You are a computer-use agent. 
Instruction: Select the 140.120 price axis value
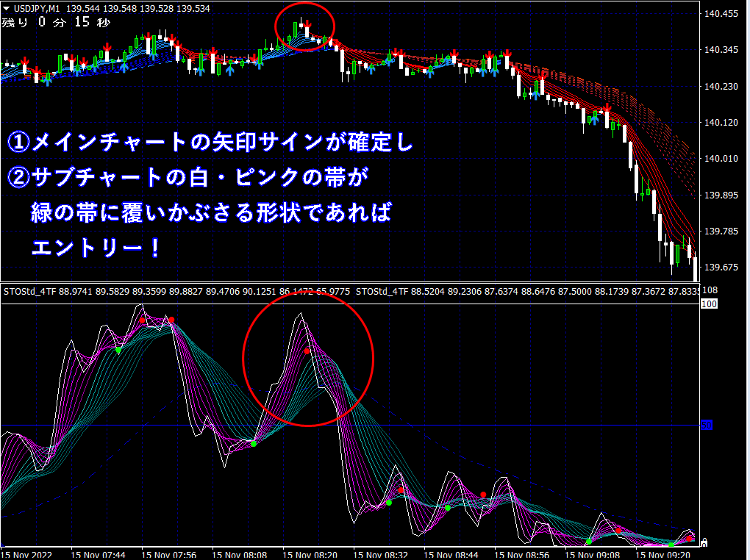[x=721, y=123]
